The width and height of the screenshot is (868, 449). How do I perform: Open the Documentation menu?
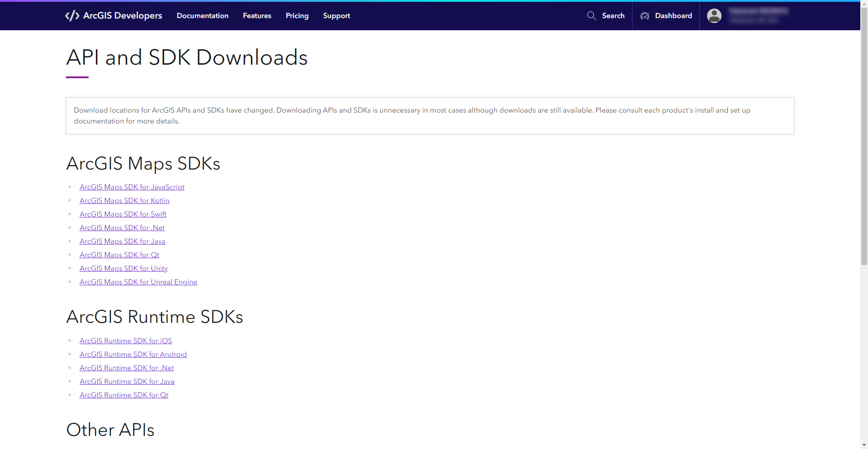[x=202, y=16]
